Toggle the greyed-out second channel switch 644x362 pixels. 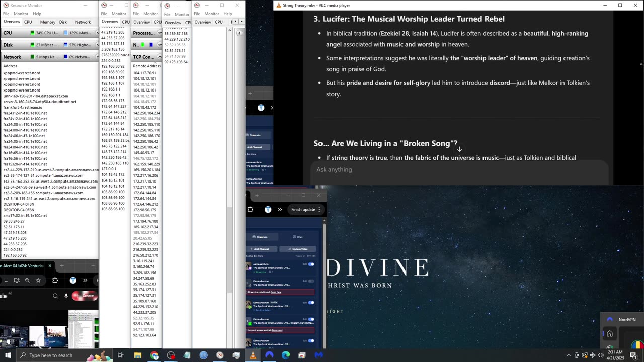coord(311,281)
